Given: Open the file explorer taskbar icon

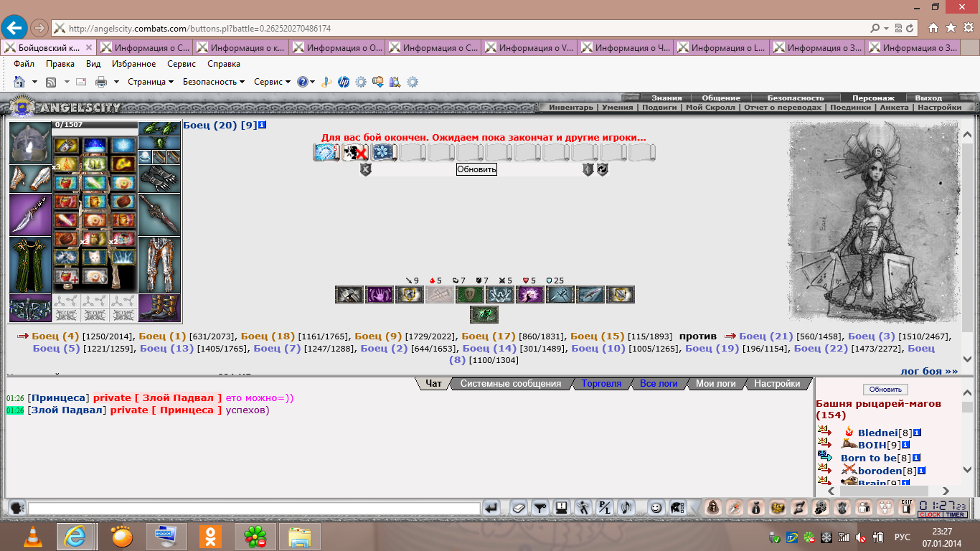Looking at the screenshot, I should coord(299,537).
